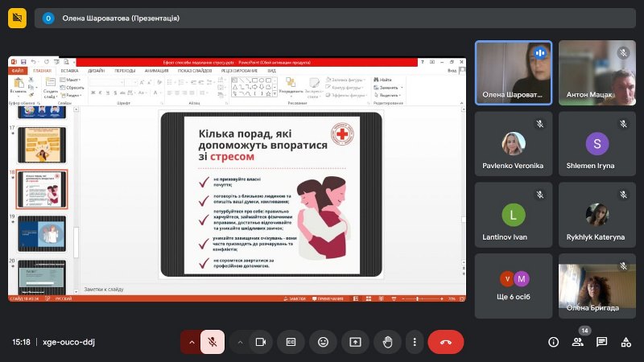Viewport: 644px width, 362px height.
Task: Switch to the АНИМАЦИЯ ribbon tab
Action: point(156,71)
